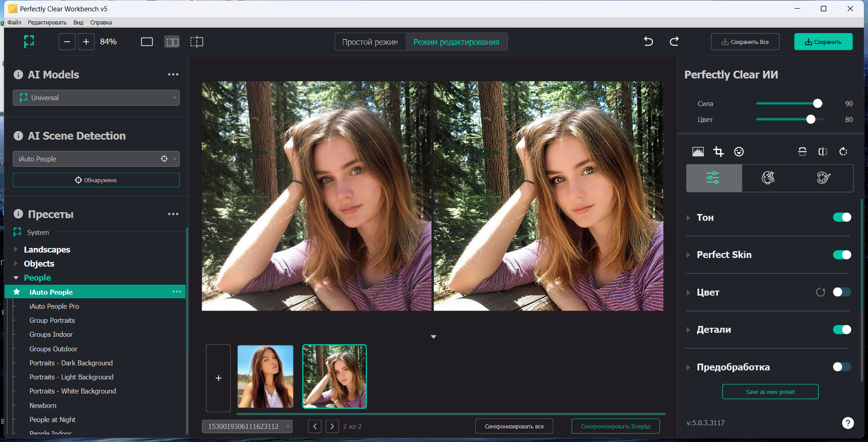Screen dimensions: 868x442
Task: Expand the Landscapes preset group
Action: click(16, 249)
